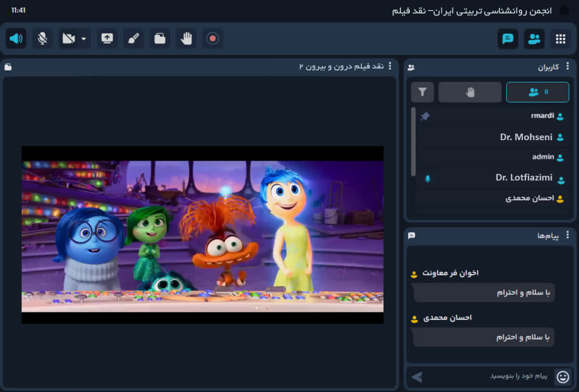Viewport: 579px width, 392px height.
Task: Toggle the speaker audio button
Action: 16,38
